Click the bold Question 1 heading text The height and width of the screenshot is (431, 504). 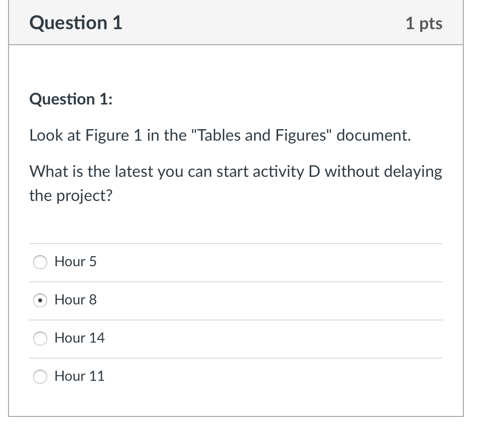point(70,99)
